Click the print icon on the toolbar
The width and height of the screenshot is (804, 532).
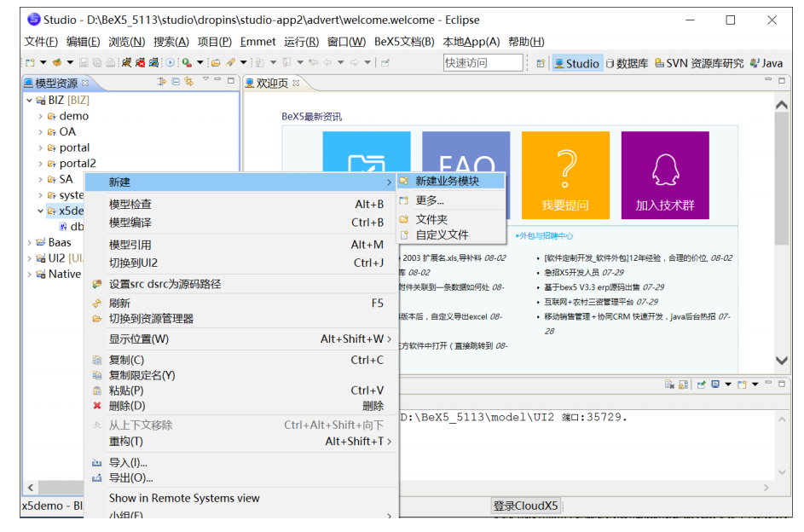(x=109, y=62)
